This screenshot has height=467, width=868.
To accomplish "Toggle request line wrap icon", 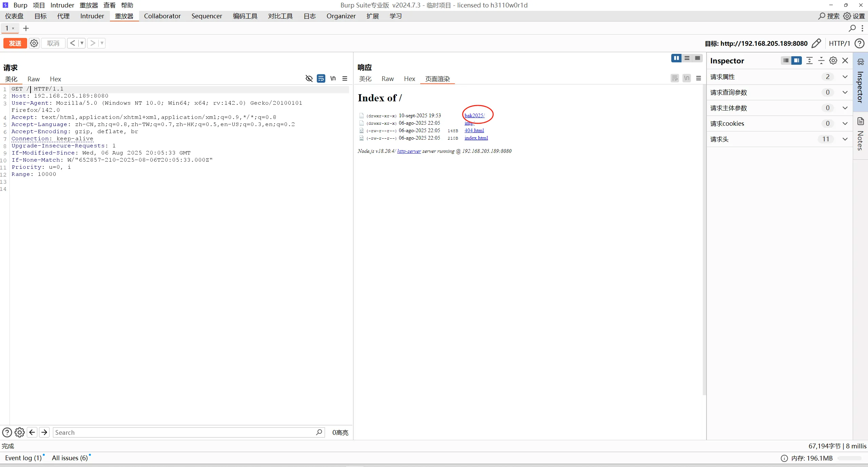I will click(321, 79).
